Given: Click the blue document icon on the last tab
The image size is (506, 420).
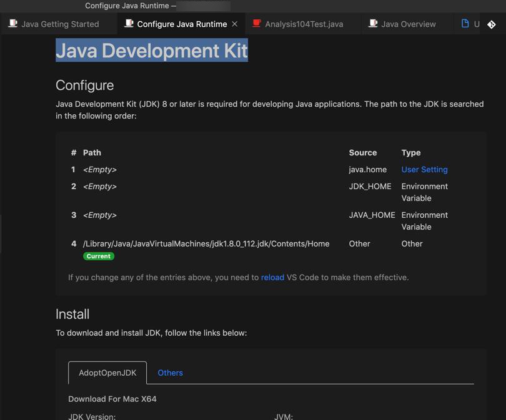Looking at the screenshot, I should 465,24.
